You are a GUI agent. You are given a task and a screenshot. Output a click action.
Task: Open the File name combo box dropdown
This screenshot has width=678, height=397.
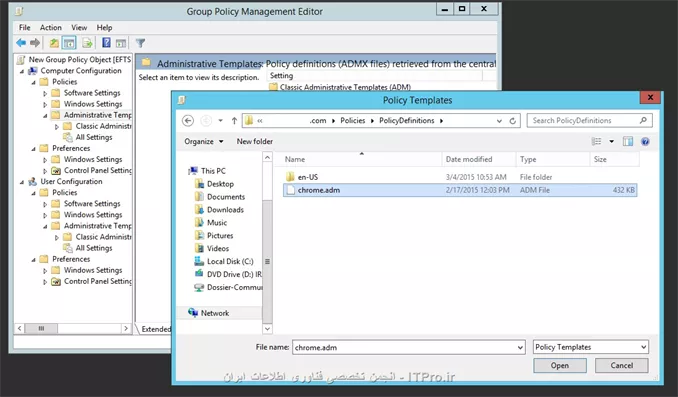[x=520, y=347]
